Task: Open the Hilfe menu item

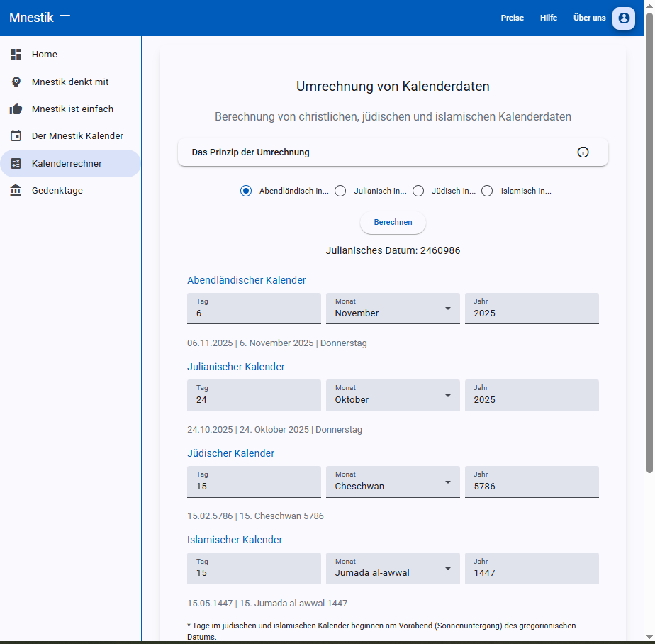Action: coord(548,18)
